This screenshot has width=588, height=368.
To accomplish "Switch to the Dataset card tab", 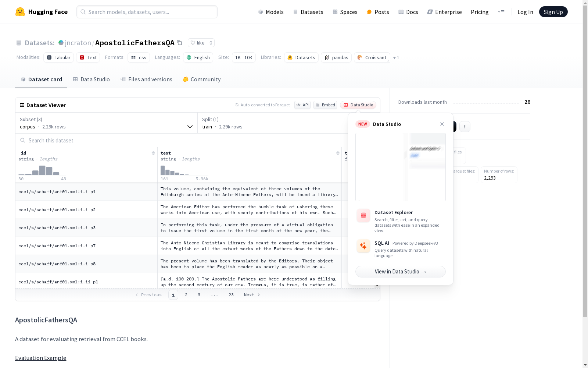I will click(x=41, y=79).
